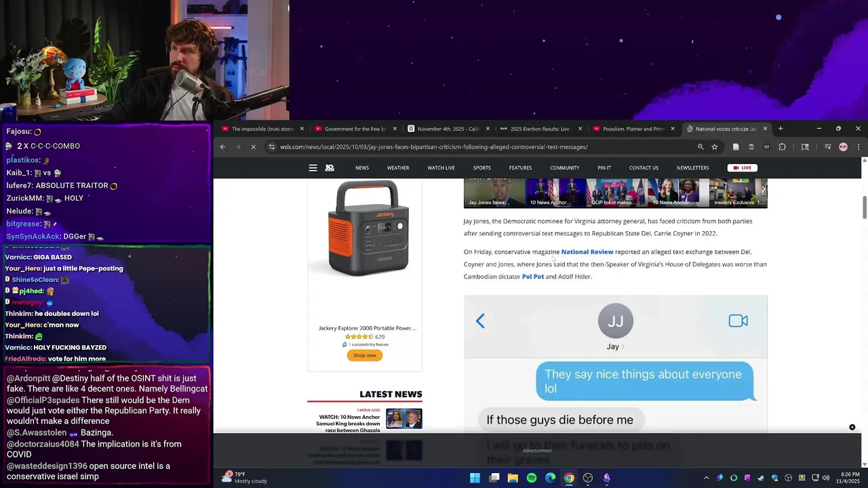This screenshot has width=868, height=488.
Task: Start a video call in the Jay message screenshot
Action: tap(738, 321)
